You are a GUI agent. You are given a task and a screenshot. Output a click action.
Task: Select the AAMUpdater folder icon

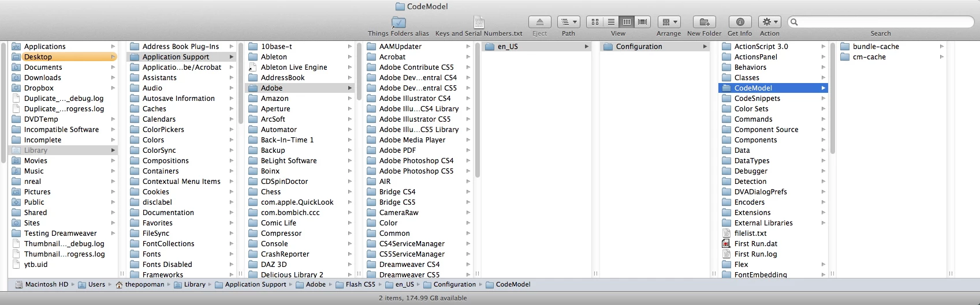[x=371, y=47]
